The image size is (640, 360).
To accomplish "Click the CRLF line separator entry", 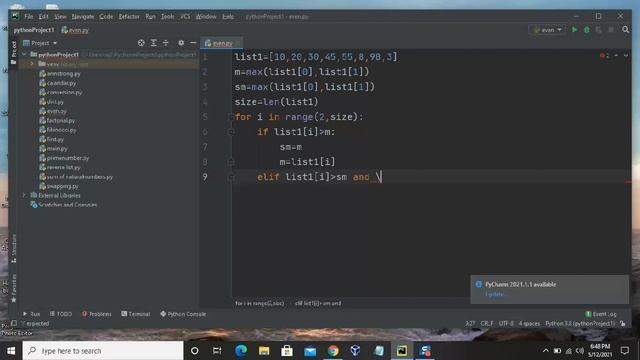I will click(487, 323).
